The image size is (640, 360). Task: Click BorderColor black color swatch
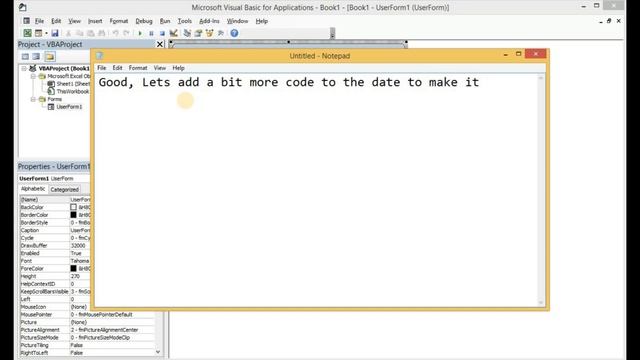[x=73, y=215]
